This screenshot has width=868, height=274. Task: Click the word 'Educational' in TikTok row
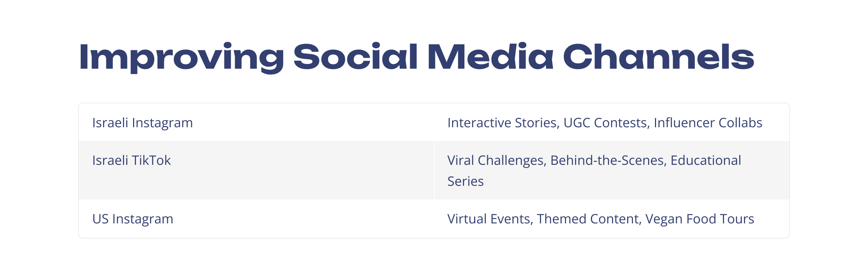[x=706, y=160]
